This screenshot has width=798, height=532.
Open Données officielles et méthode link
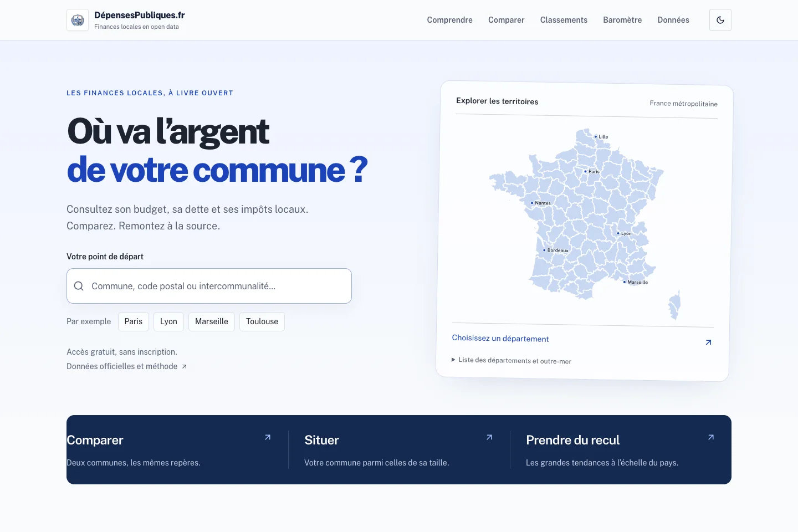pyautogui.click(x=126, y=366)
